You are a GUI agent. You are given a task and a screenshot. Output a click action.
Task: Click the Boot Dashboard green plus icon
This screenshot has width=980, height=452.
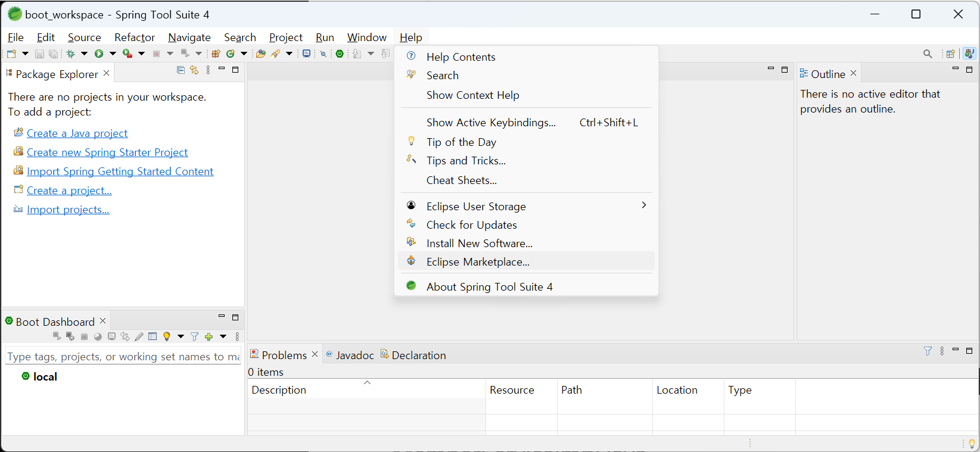click(209, 336)
